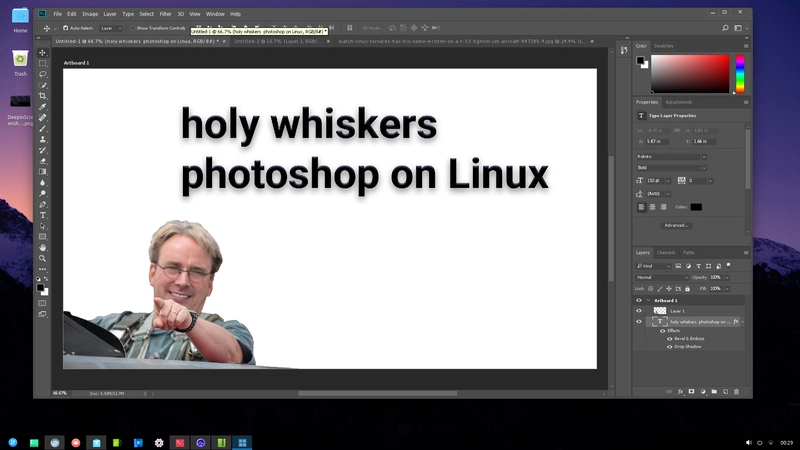800x450 pixels.
Task: Create a new group with folder icon
Action: point(714,392)
